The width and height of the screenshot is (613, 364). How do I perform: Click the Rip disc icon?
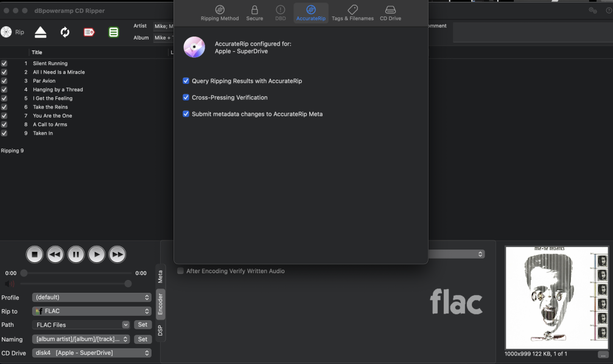7,32
